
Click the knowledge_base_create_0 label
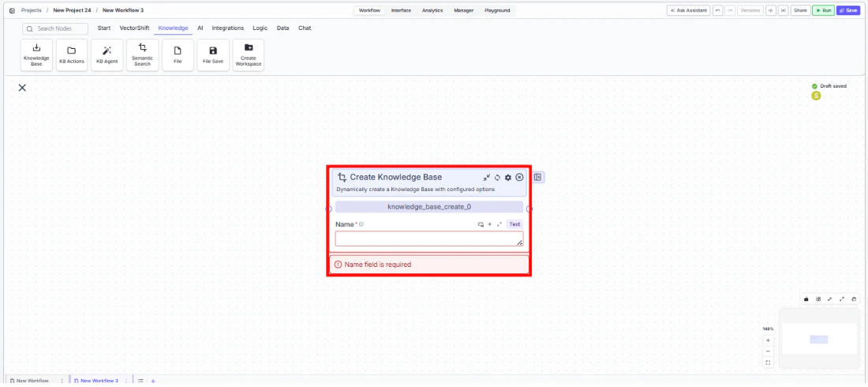429,208
